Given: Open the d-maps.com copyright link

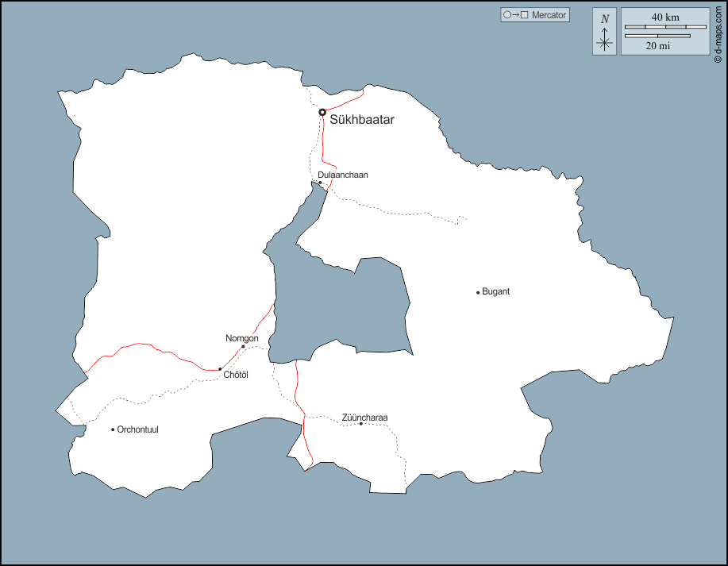Looking at the screenshot, I should point(718,33).
